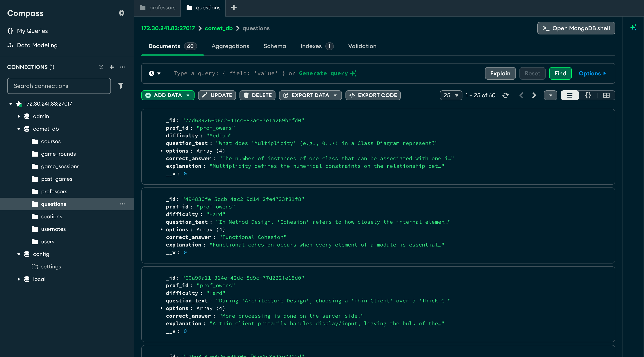The height and width of the screenshot is (357, 644).
Task: Select the list document view
Action: [x=570, y=95]
